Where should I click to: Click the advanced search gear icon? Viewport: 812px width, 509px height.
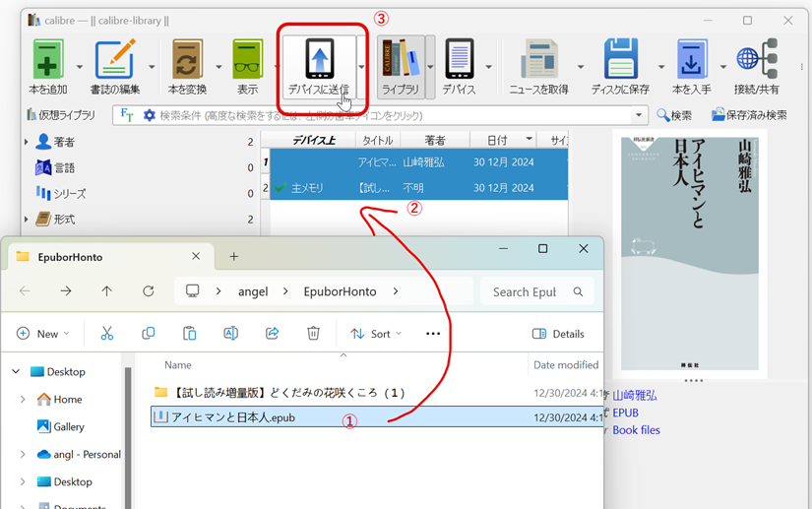click(150, 115)
